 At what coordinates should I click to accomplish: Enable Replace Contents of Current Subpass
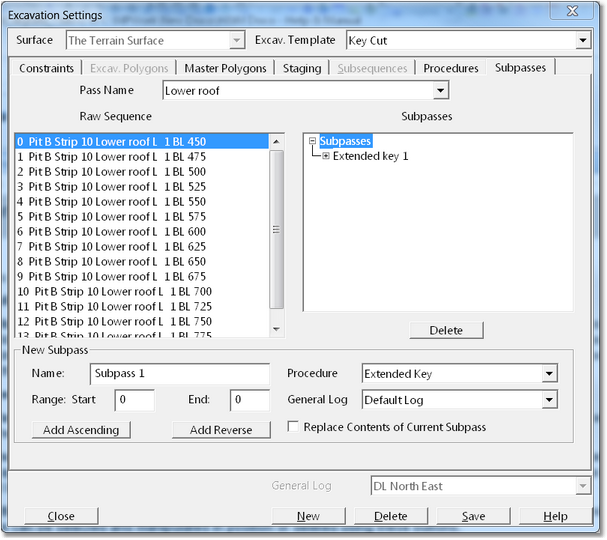pyautogui.click(x=293, y=427)
